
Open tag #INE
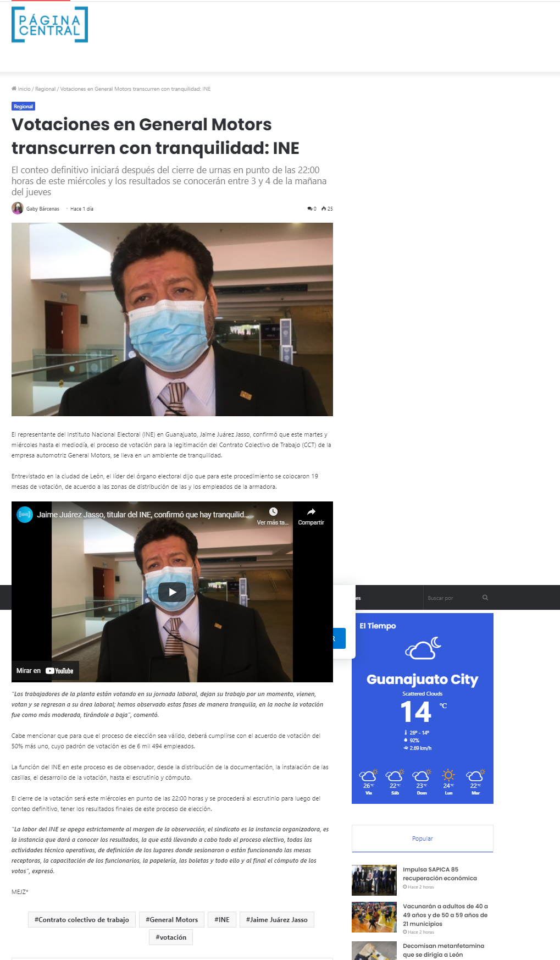click(x=222, y=920)
